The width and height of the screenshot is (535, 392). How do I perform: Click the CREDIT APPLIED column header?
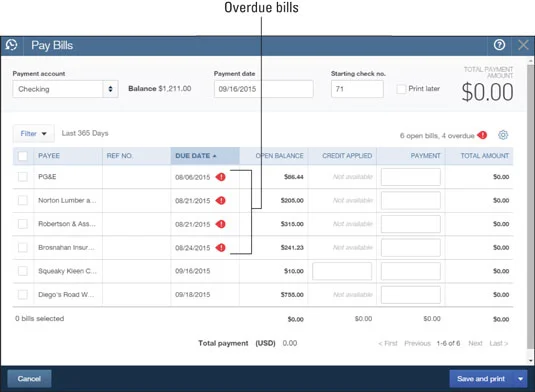[x=347, y=156]
